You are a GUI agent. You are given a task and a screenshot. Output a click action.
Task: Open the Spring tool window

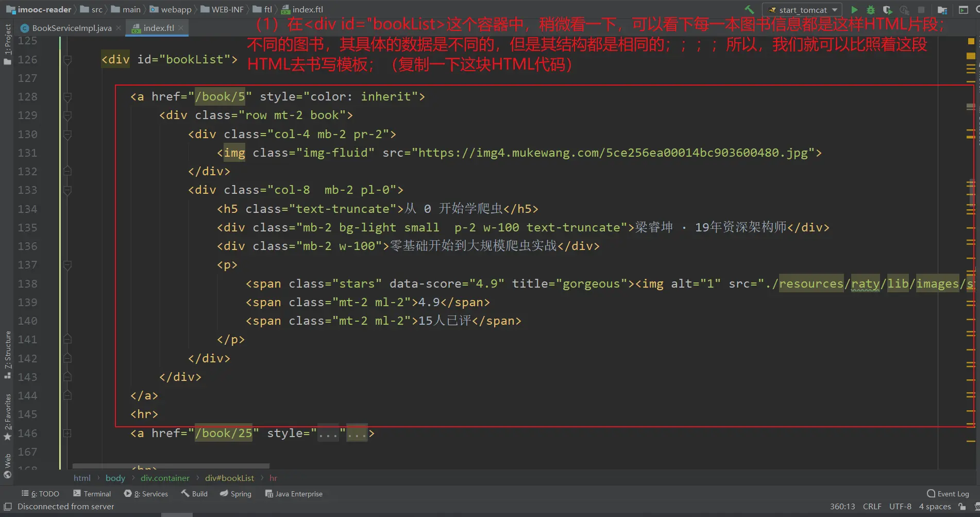(236, 494)
